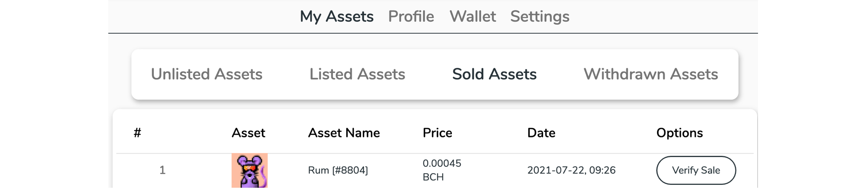
Task: Show Unlisted Assets
Action: pyautogui.click(x=207, y=74)
